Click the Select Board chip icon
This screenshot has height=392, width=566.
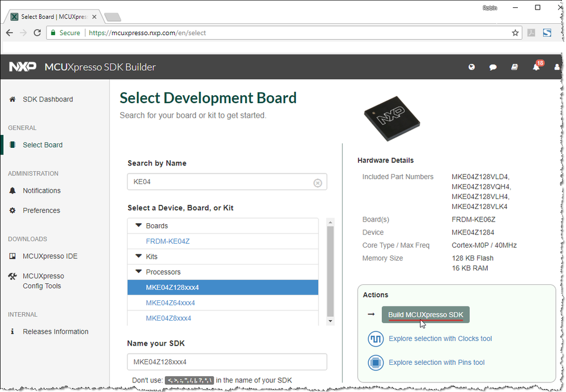point(12,145)
